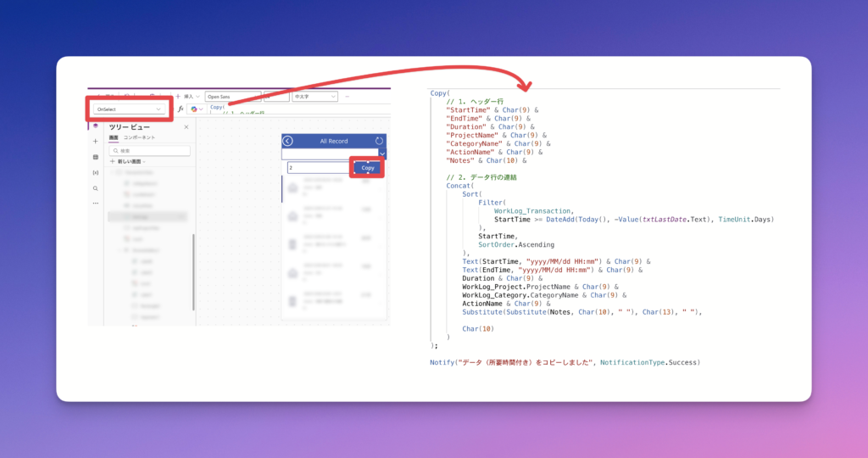Open the Data table icon in left sidebar
Screen dimensions: 868x458
[x=95, y=157]
